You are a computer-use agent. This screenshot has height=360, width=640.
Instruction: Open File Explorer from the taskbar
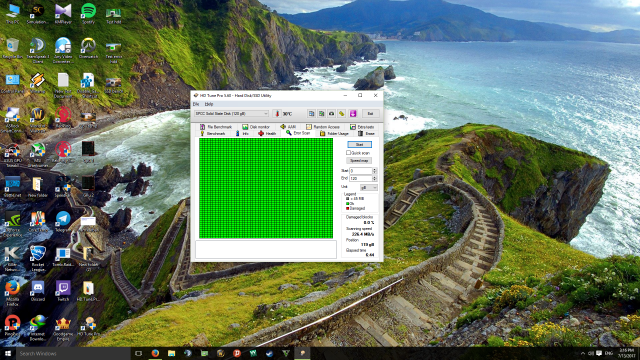[x=171, y=353]
